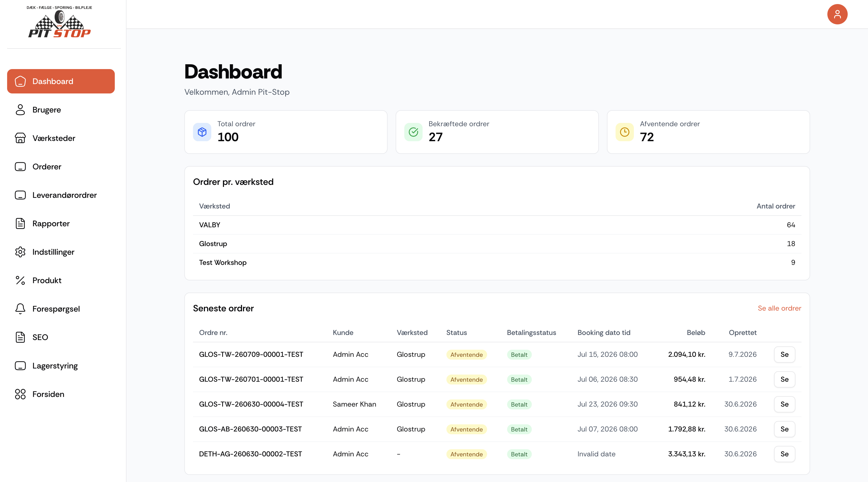This screenshot has width=868, height=482.
Task: Open the Rapporter menu label
Action: (x=51, y=223)
